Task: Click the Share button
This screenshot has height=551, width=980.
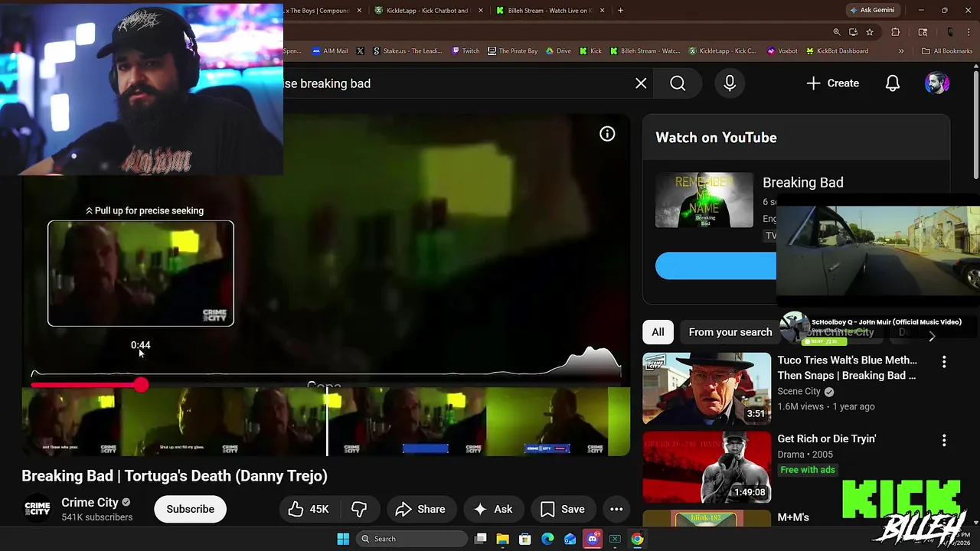Action: 420,509
